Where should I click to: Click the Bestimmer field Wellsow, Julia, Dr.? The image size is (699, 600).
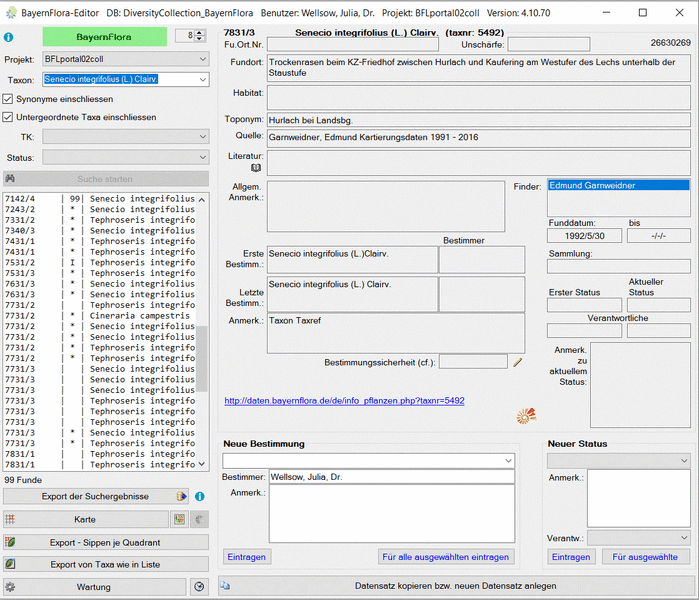coord(392,477)
